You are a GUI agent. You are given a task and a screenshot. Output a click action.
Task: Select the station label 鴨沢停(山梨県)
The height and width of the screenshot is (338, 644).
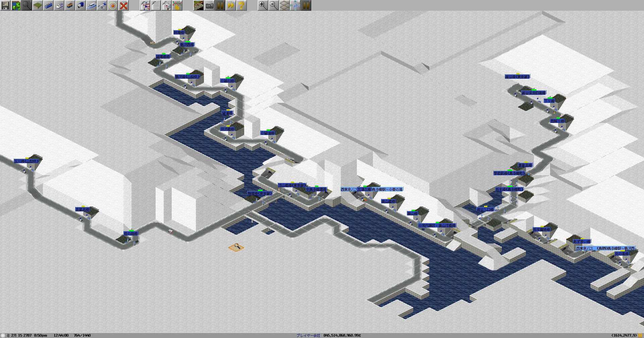(187, 77)
